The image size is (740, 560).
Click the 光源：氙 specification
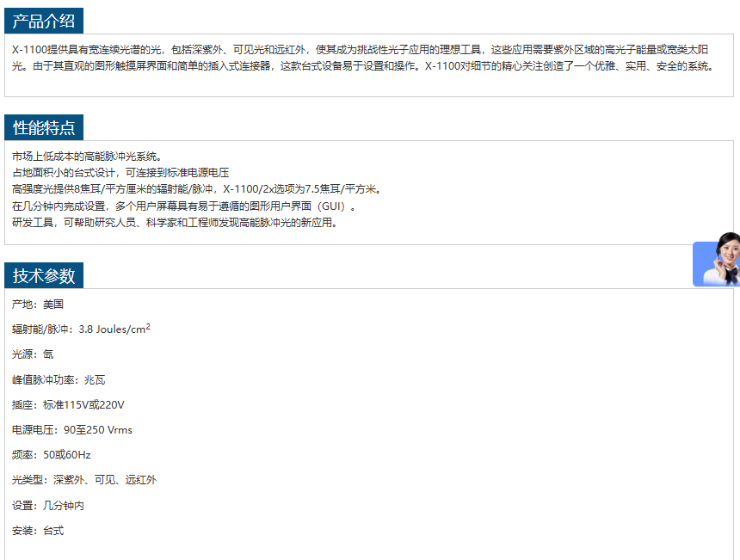click(x=33, y=354)
